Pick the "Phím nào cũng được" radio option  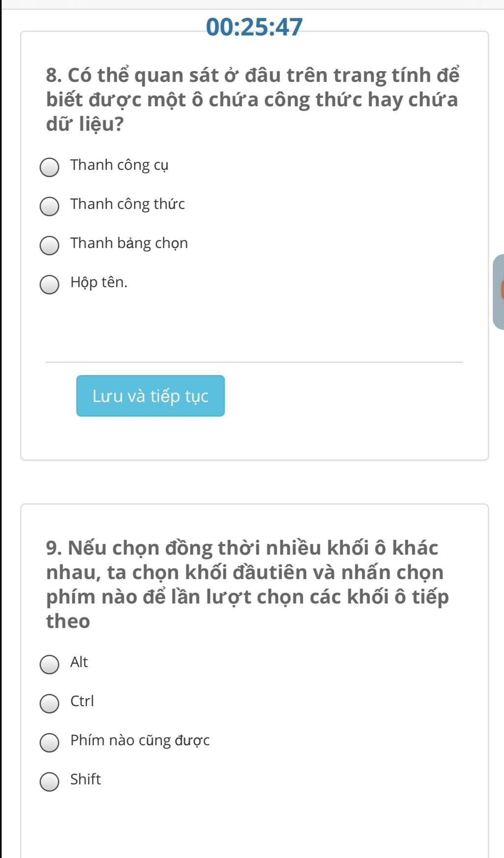click(49, 742)
